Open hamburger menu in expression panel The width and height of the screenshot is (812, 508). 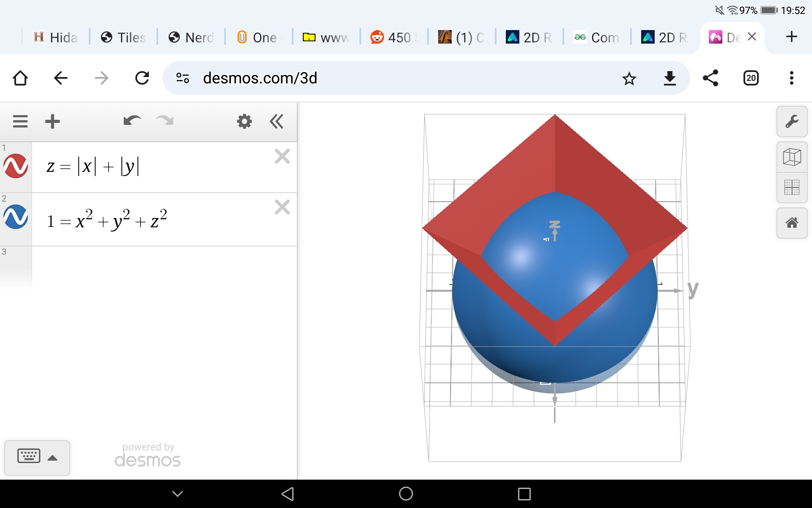(x=20, y=121)
